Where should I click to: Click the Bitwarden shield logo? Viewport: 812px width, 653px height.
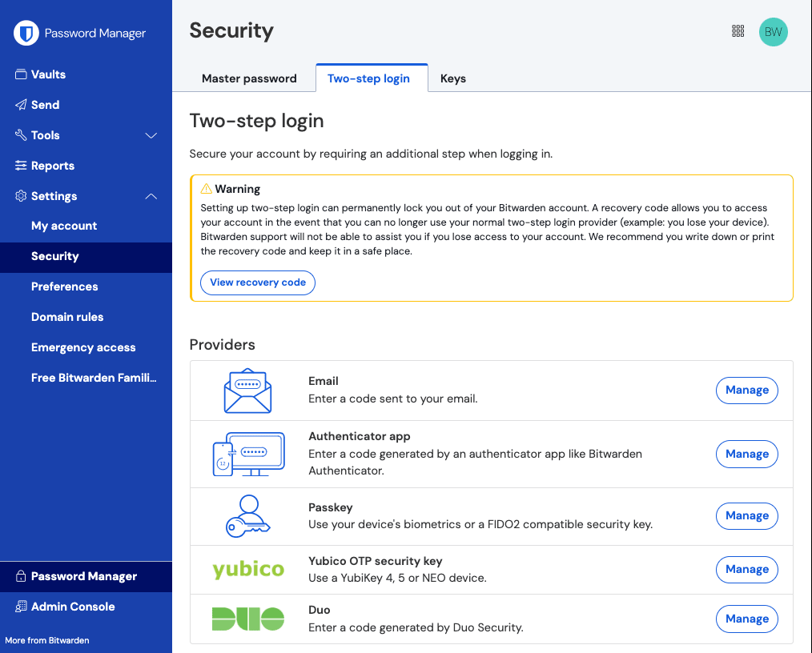(26, 33)
